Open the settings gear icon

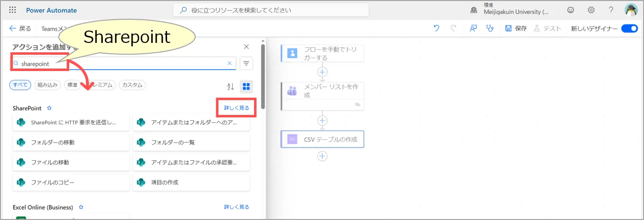click(591, 10)
